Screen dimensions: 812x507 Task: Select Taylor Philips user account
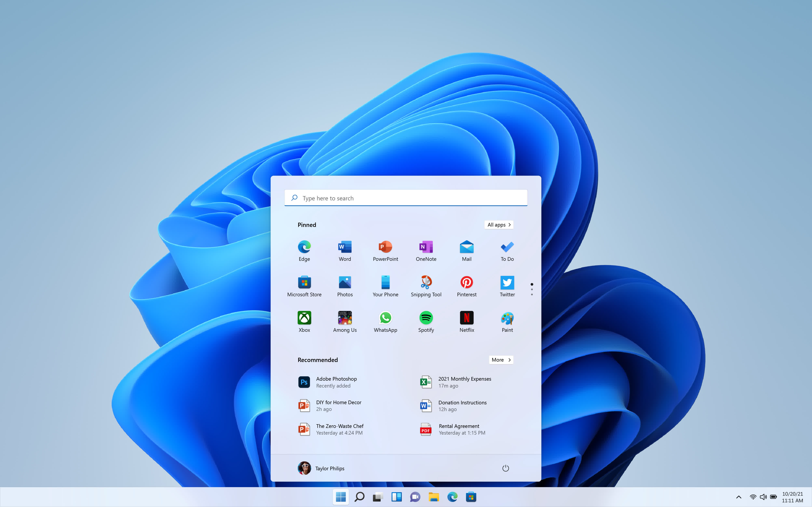click(321, 468)
